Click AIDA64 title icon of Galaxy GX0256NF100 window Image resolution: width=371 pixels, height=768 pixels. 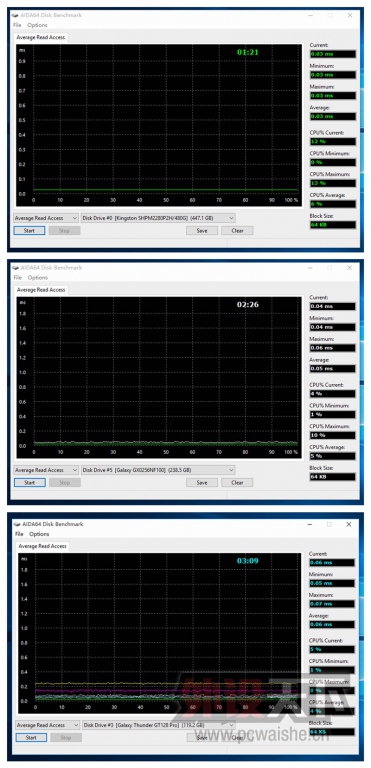click(x=16, y=268)
